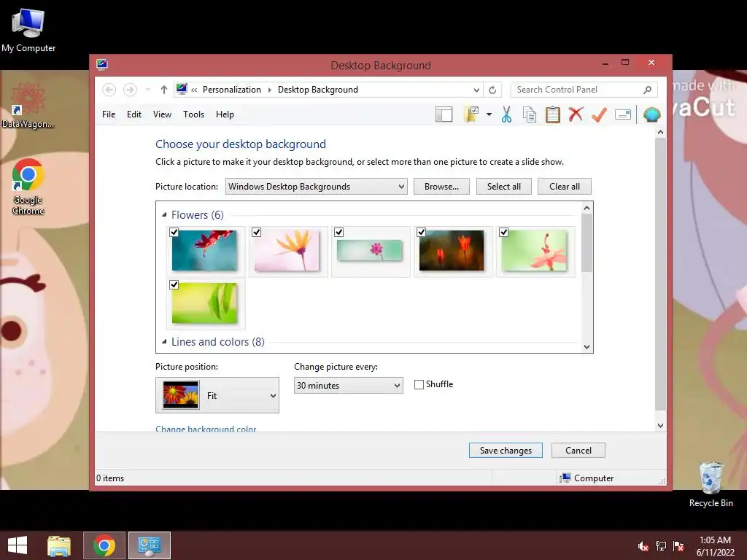Click the title bar window icon
The image size is (747, 560).
tap(102, 64)
